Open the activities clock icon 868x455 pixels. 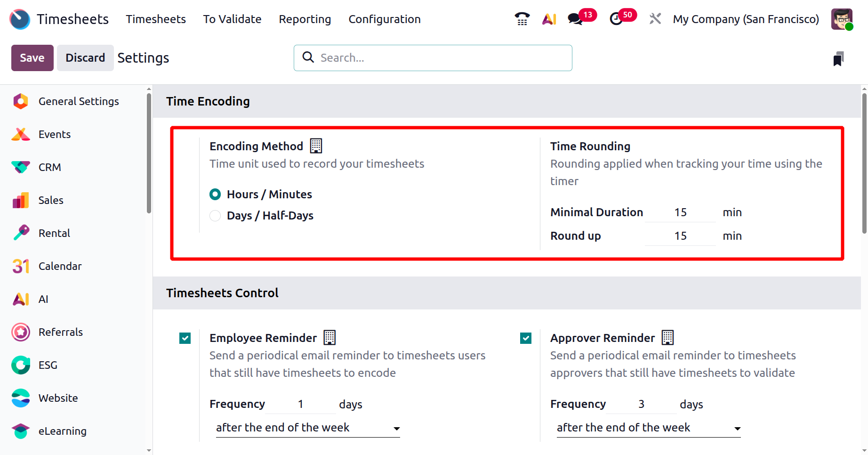(x=616, y=19)
